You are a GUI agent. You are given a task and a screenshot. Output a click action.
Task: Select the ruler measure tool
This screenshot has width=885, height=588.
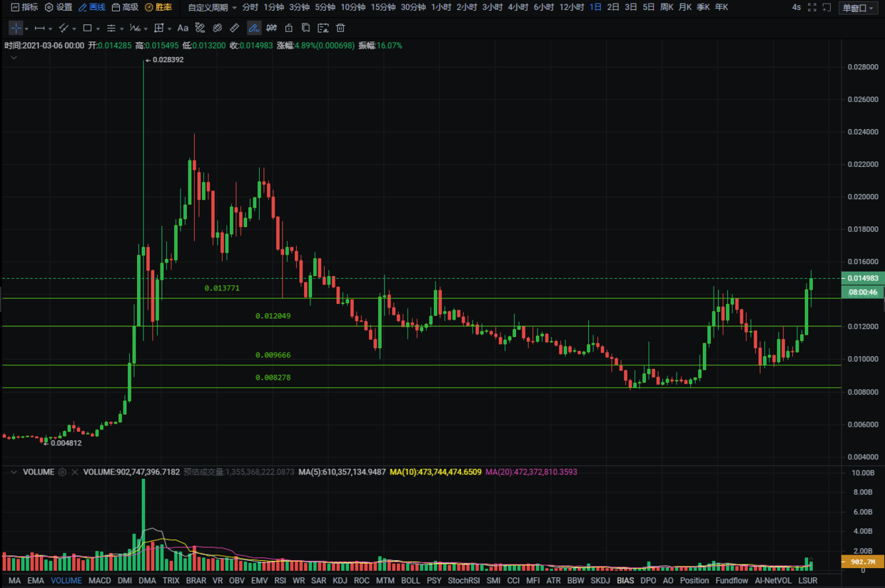pyautogui.click(x=235, y=28)
